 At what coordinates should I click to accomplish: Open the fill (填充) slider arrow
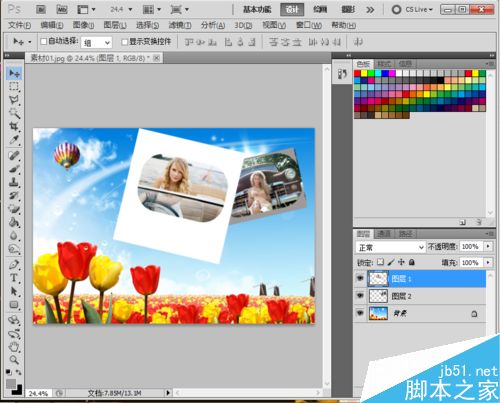(x=488, y=263)
